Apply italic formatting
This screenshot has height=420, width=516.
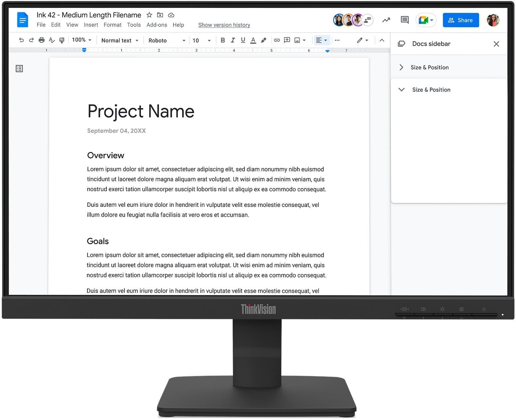tap(233, 40)
